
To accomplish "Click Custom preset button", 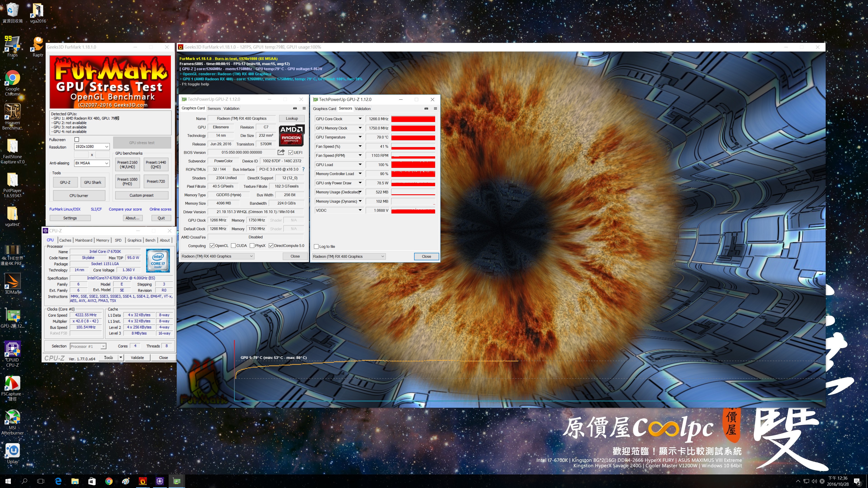I will coord(142,195).
